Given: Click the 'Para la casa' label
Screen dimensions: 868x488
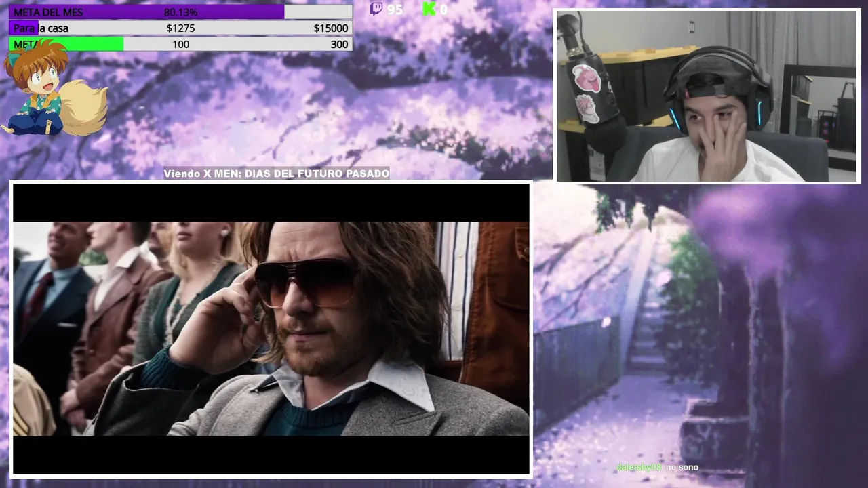Looking at the screenshot, I should coord(41,28).
